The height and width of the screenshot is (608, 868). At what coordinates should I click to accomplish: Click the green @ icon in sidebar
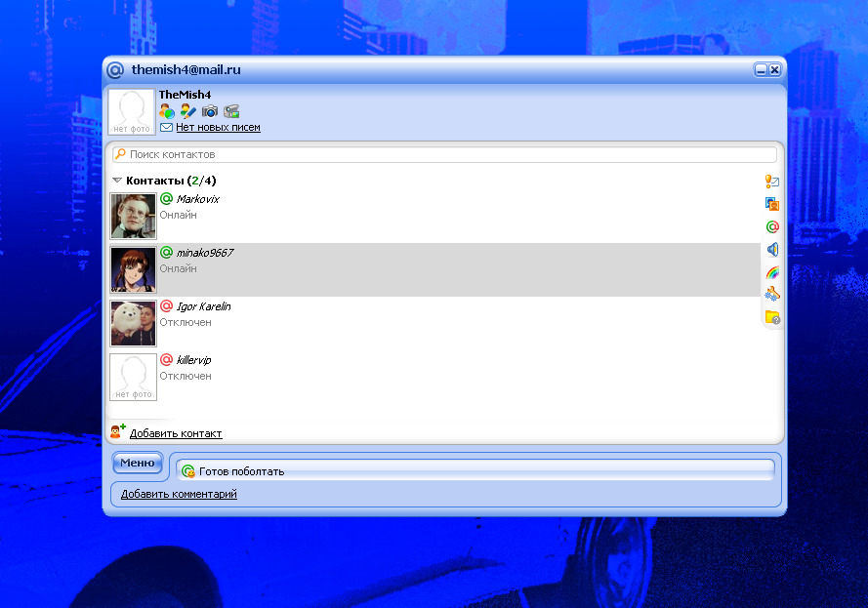772,226
